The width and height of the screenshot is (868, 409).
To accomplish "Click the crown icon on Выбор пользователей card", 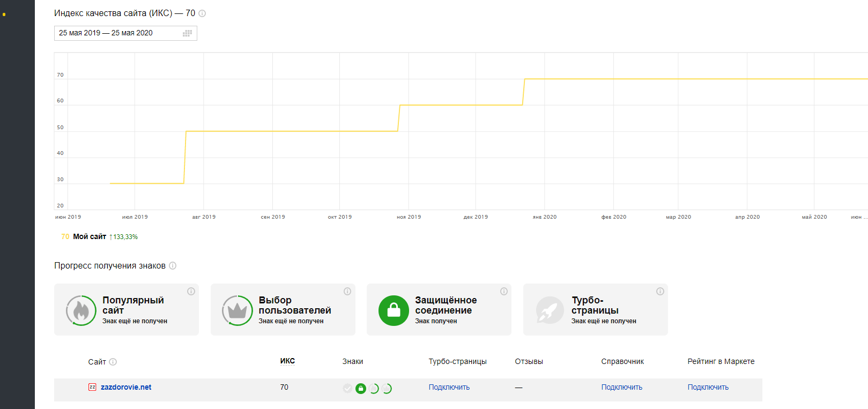I will (237, 310).
